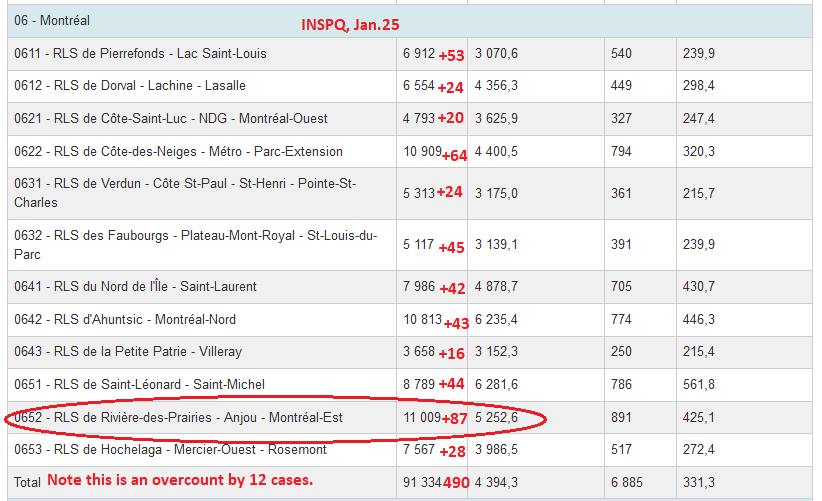Select '0622 - RLS de Côte-des-Neiges - Métro - Parc-Extension'
This screenshot has width=822, height=501.
click(178, 151)
